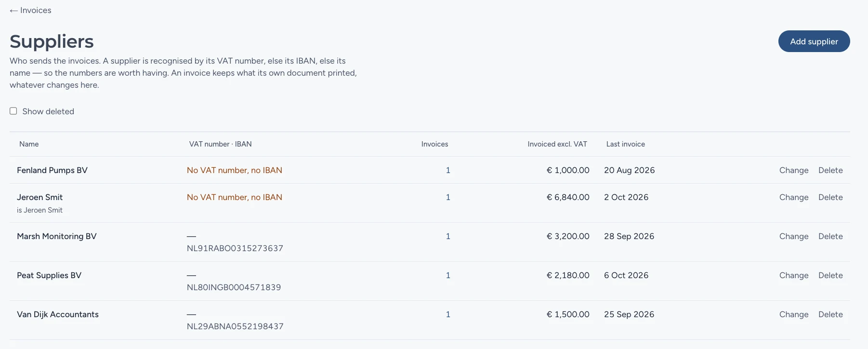The height and width of the screenshot is (349, 868).
Task: Open invoice count for Van Dijk Accountants
Action: pos(448,314)
